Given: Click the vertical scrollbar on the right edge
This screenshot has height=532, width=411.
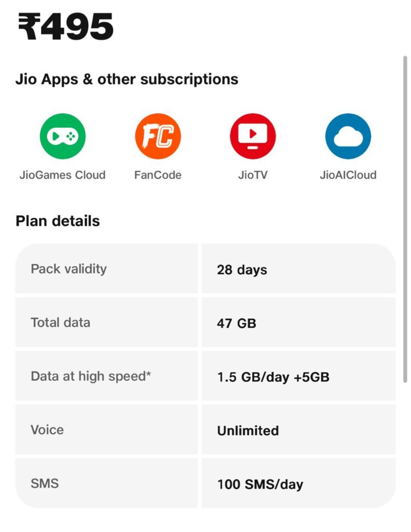Looking at the screenshot, I should (405, 220).
